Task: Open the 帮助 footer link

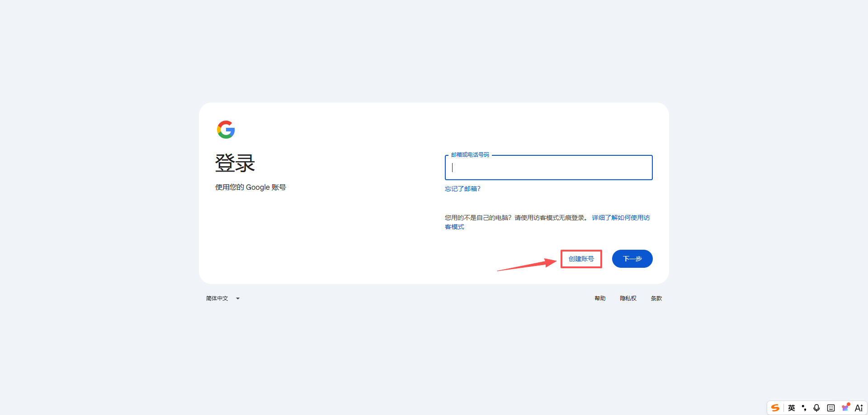Action: 600,298
